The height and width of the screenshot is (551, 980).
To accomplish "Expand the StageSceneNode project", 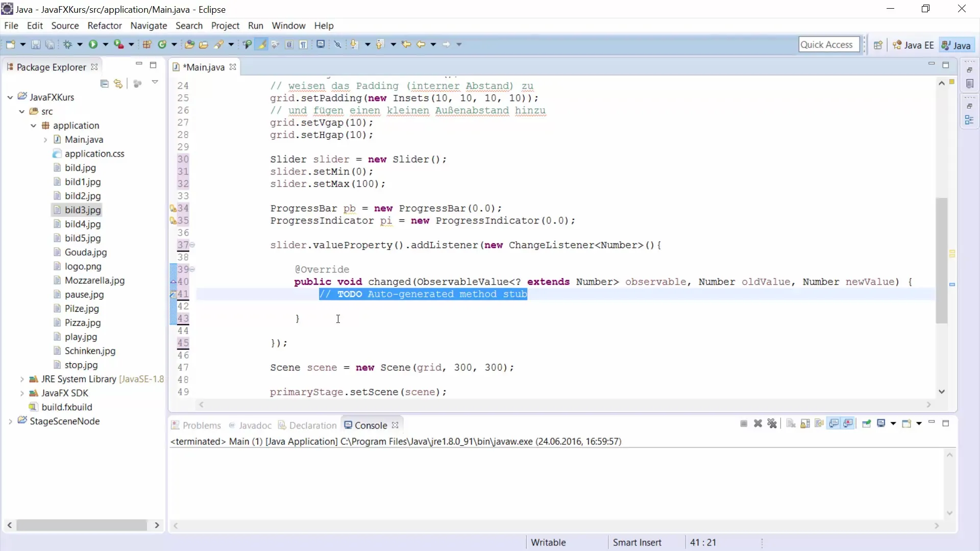I will 10,421.
